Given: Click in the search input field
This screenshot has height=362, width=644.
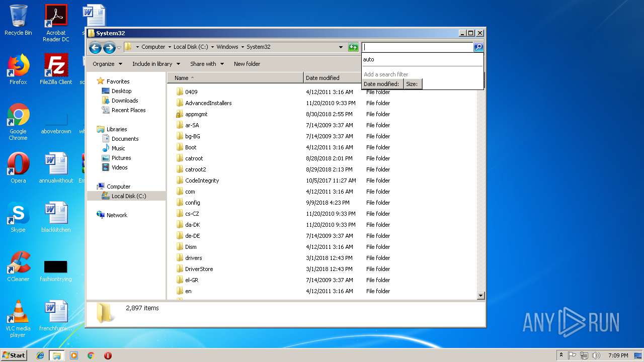Looking at the screenshot, I should pos(418,47).
